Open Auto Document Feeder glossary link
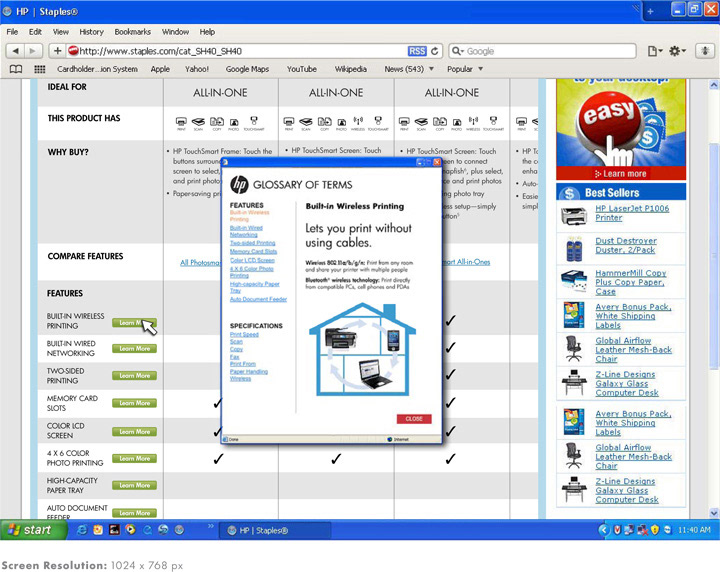Image resolution: width=720 pixels, height=572 pixels. pyautogui.click(x=259, y=299)
